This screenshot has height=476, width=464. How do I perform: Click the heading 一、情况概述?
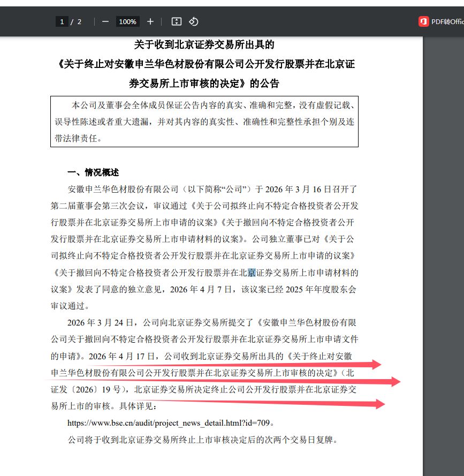(93, 172)
